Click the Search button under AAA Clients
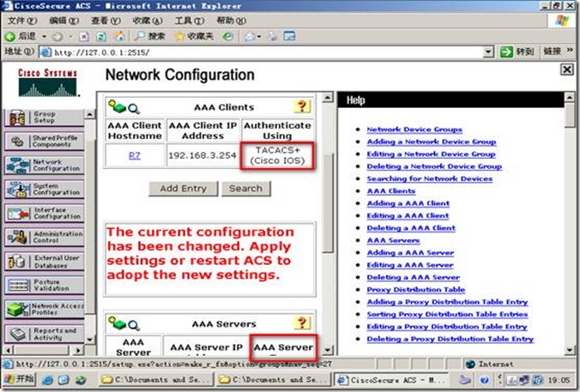This screenshot has height=392, width=580. pos(245,189)
